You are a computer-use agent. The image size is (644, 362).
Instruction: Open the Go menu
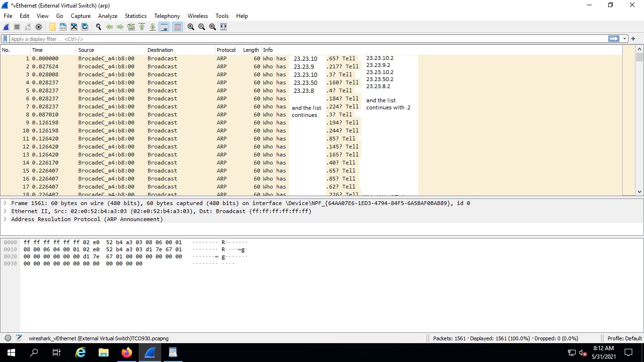(x=59, y=16)
